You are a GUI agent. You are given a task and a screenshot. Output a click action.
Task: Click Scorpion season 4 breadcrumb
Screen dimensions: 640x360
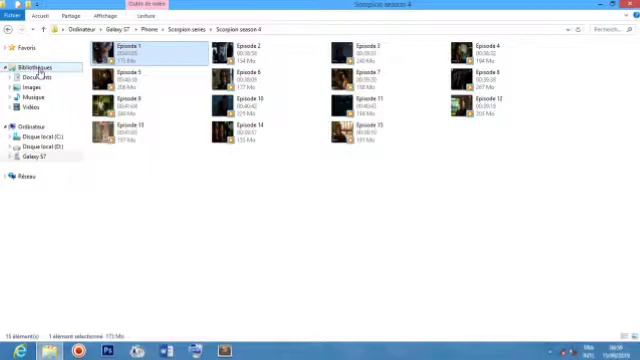coord(239,29)
